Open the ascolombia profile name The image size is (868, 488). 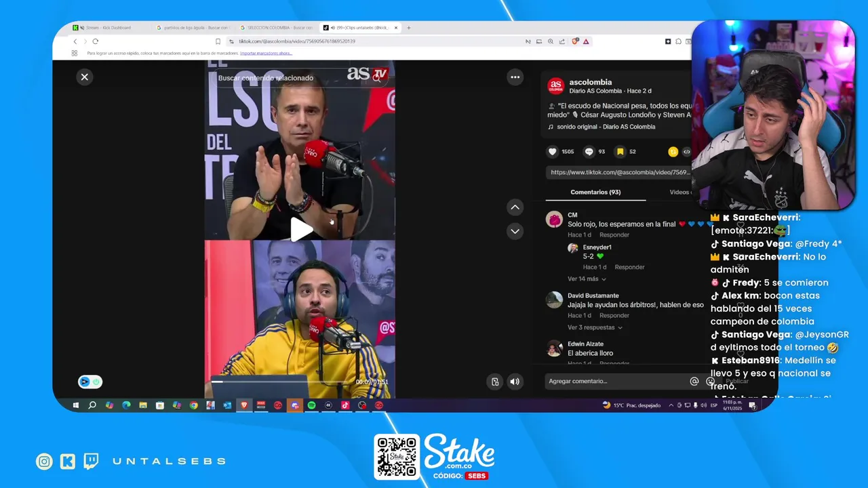591,82
